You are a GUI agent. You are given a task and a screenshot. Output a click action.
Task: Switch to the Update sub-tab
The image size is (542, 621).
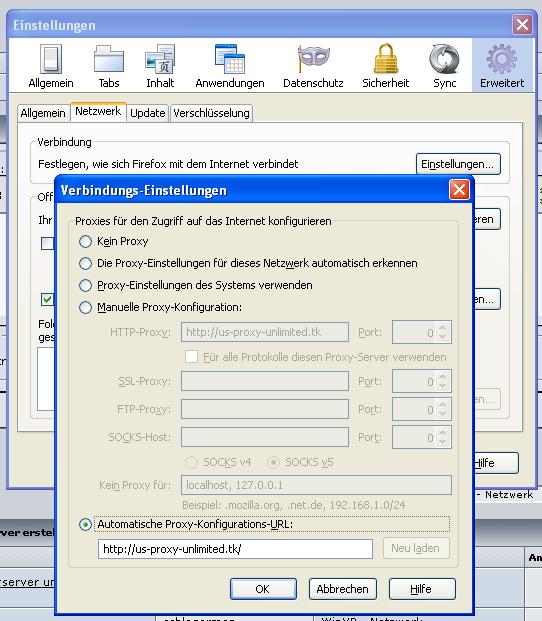pyautogui.click(x=148, y=113)
